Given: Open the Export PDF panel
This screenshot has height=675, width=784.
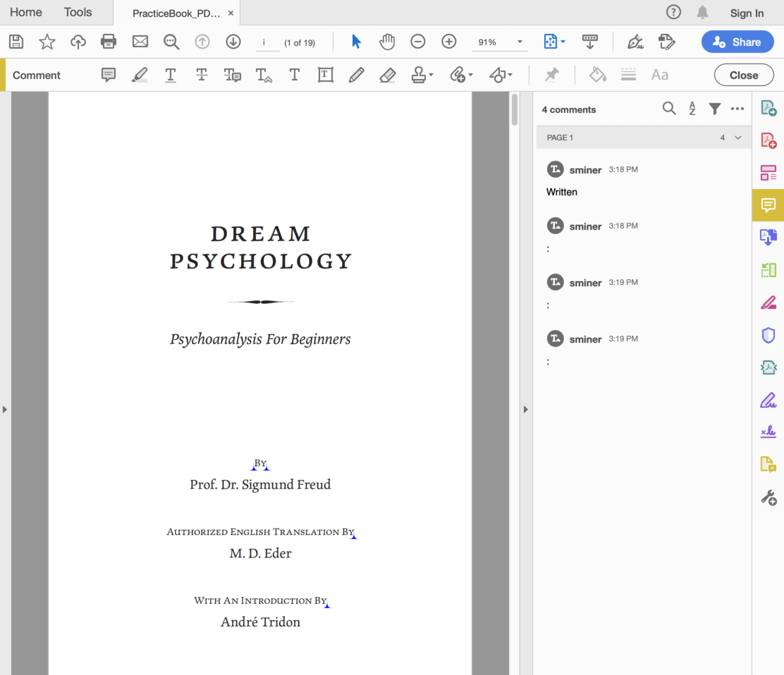Looking at the screenshot, I should [768, 108].
